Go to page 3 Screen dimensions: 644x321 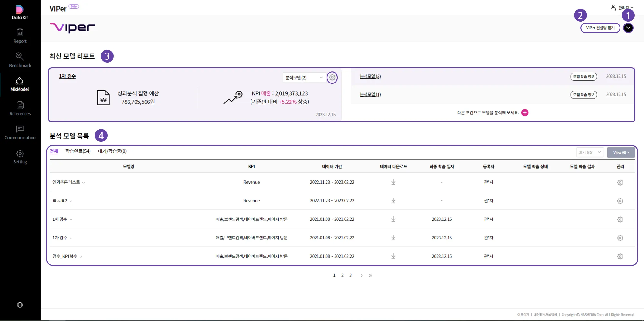[350, 275]
